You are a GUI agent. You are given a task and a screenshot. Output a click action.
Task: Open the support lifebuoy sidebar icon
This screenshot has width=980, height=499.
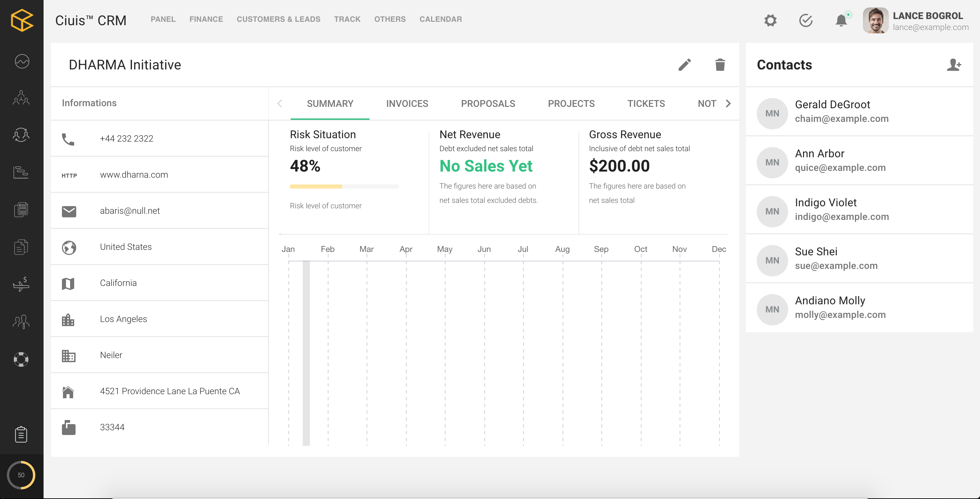(x=21, y=359)
